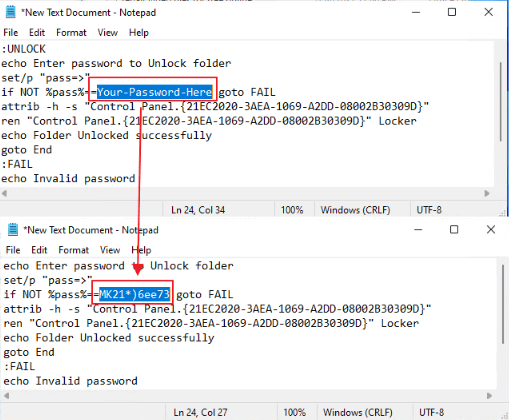This screenshot has height=420, width=509.
Task: Click right scroll arrow in bottom window
Action: pos(489,396)
